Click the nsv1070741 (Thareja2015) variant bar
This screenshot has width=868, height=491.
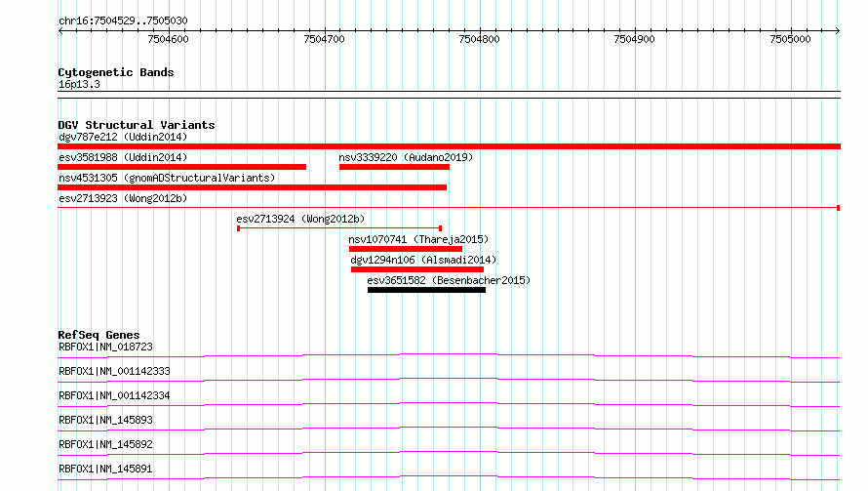(405, 249)
